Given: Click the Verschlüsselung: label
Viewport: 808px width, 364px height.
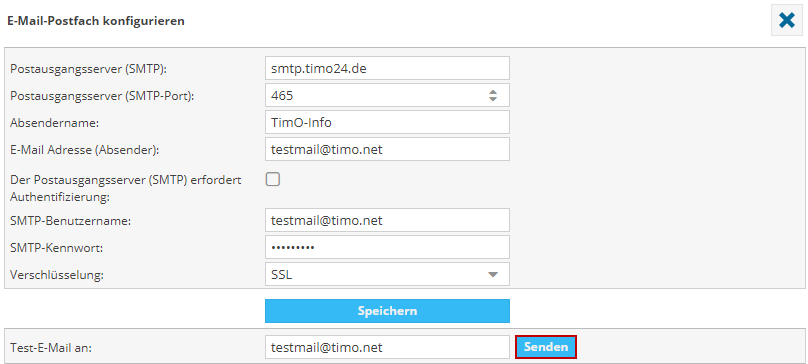Looking at the screenshot, I should click(57, 275).
